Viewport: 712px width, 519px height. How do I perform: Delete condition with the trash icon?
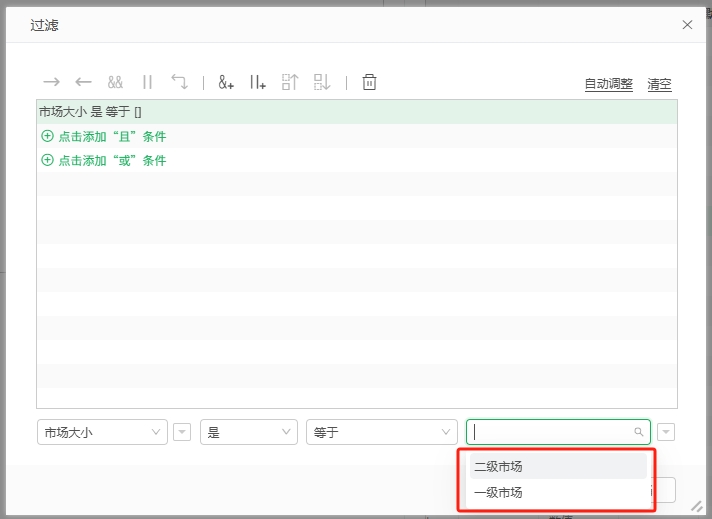click(x=369, y=82)
